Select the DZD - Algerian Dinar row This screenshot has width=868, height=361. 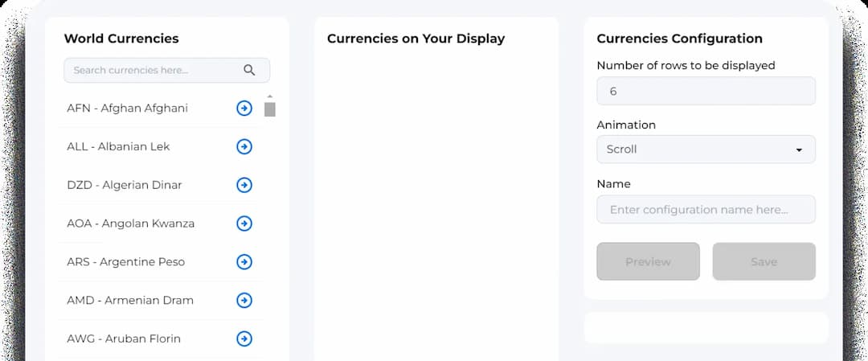159,185
